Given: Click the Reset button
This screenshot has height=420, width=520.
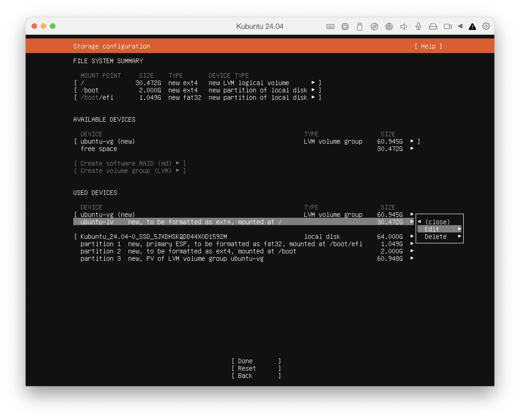Looking at the screenshot, I should click(256, 368).
